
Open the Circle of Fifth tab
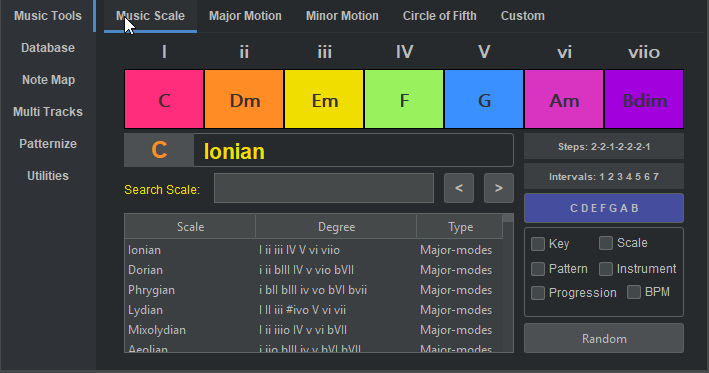(x=440, y=16)
